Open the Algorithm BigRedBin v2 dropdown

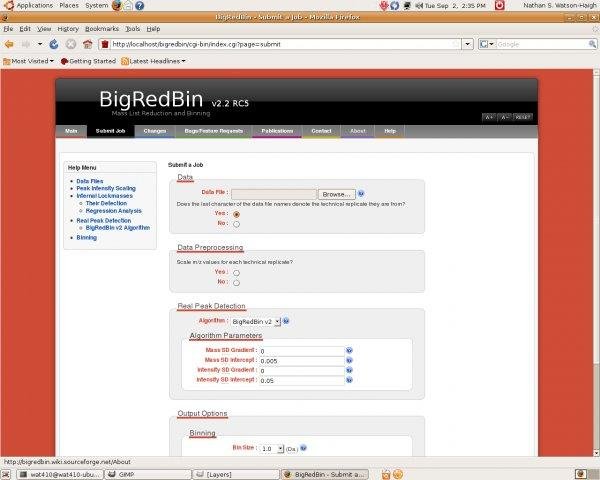(x=256, y=322)
